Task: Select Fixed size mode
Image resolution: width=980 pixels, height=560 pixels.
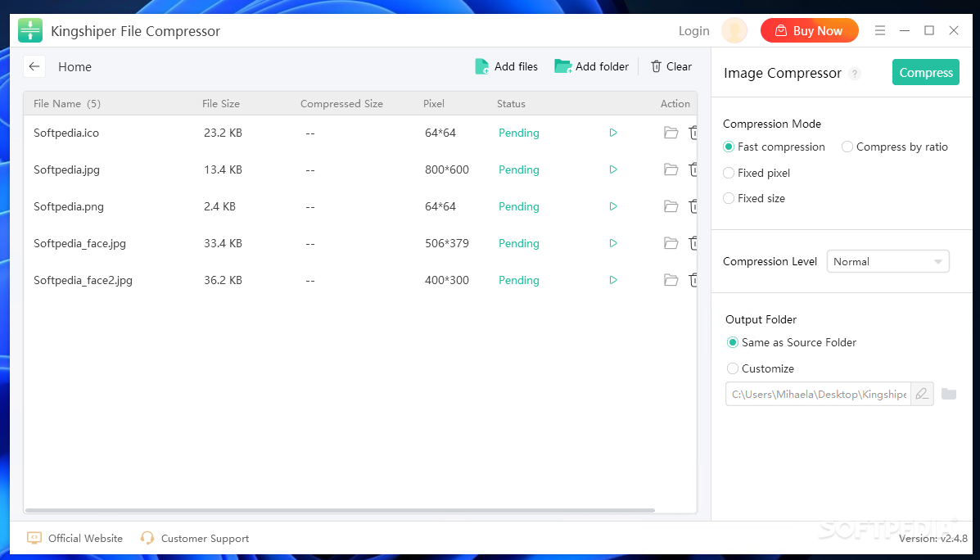Action: tap(754, 198)
